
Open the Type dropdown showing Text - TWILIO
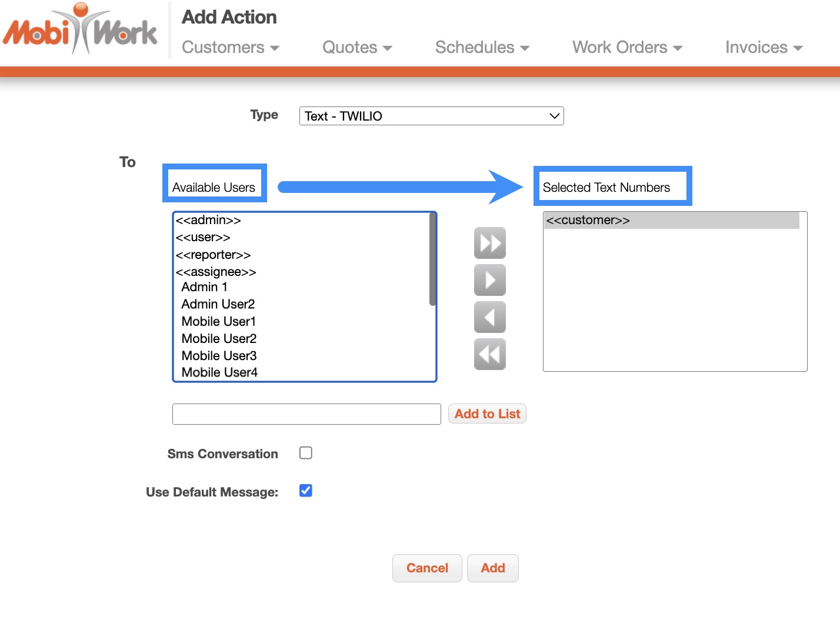pyautogui.click(x=431, y=116)
